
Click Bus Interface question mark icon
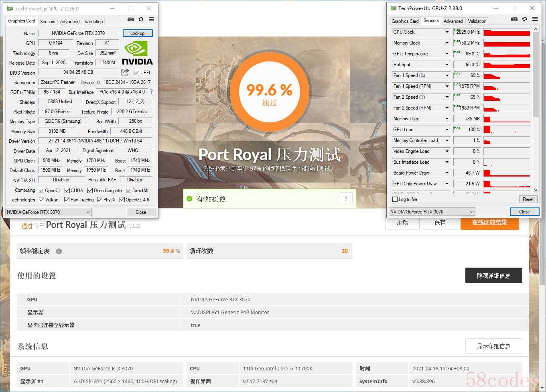click(151, 92)
